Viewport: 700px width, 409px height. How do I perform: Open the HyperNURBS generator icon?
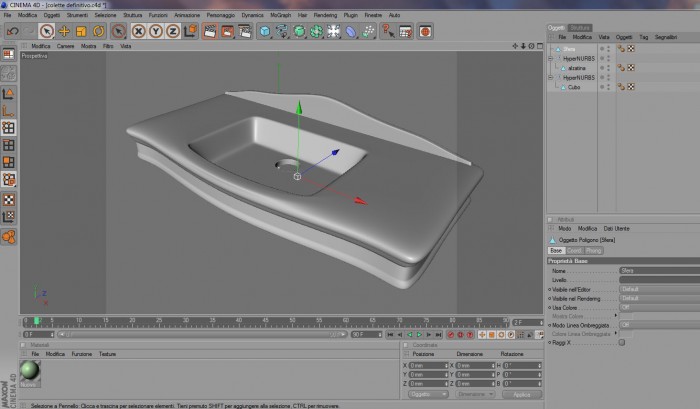coord(299,31)
